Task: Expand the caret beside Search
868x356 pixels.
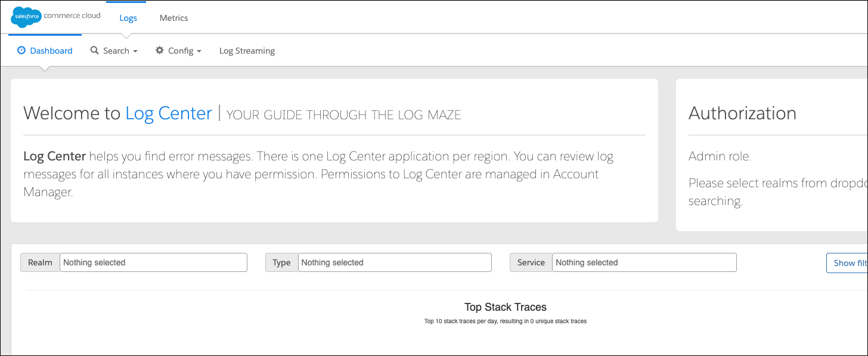Action: pyautogui.click(x=135, y=51)
